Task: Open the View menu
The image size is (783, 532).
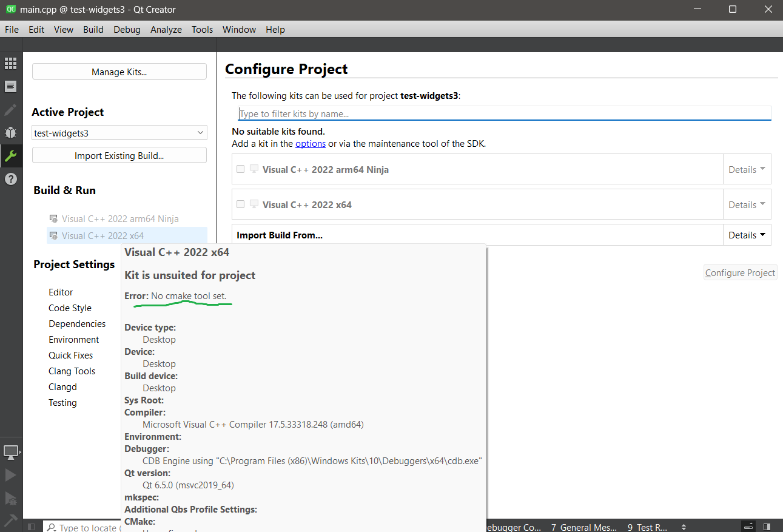Action: tap(64, 29)
